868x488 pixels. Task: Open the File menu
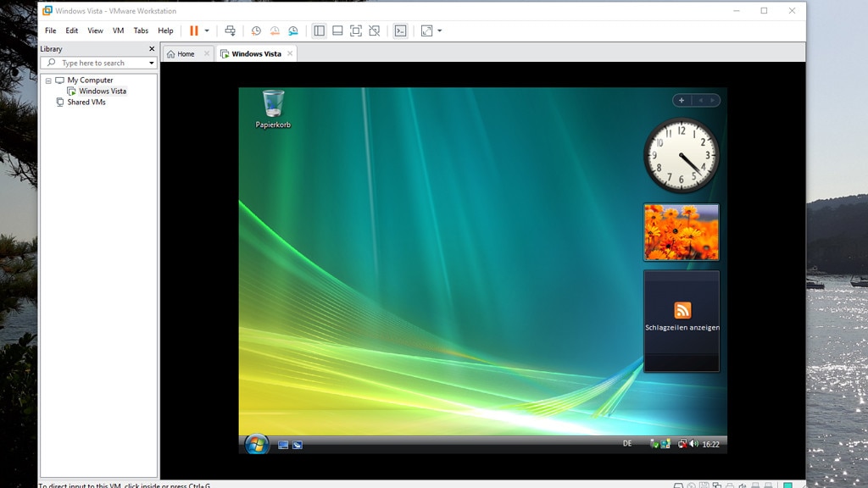(50, 31)
